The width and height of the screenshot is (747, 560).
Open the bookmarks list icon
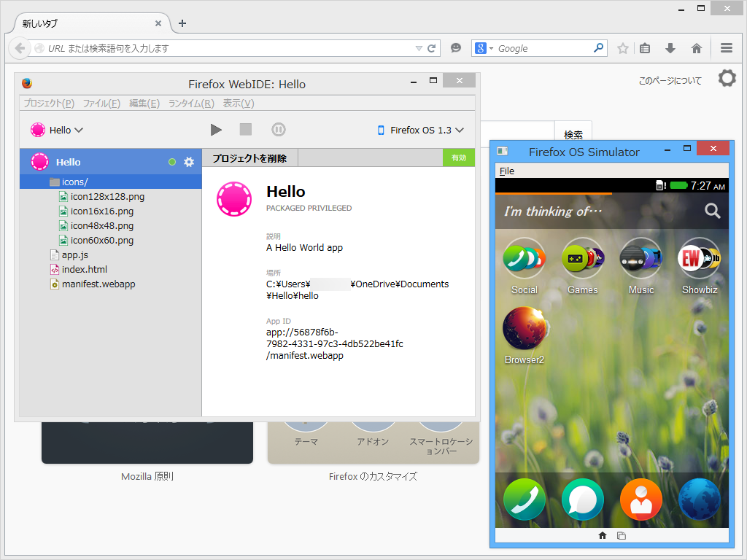click(x=645, y=48)
